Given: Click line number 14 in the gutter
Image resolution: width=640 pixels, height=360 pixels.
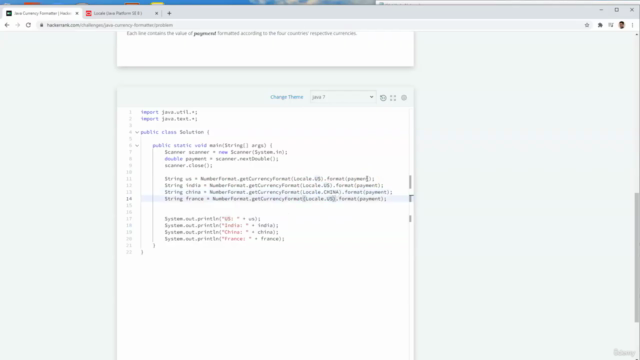Looking at the screenshot, I should (129, 199).
